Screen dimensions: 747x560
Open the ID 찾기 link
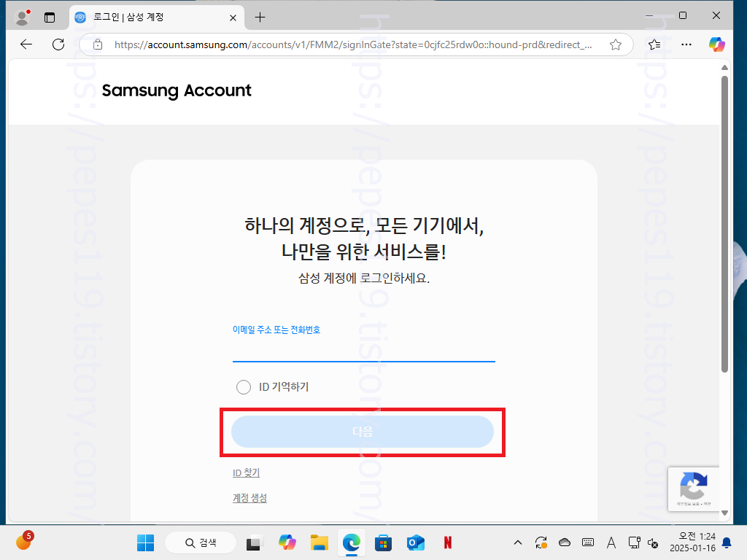[246, 472]
